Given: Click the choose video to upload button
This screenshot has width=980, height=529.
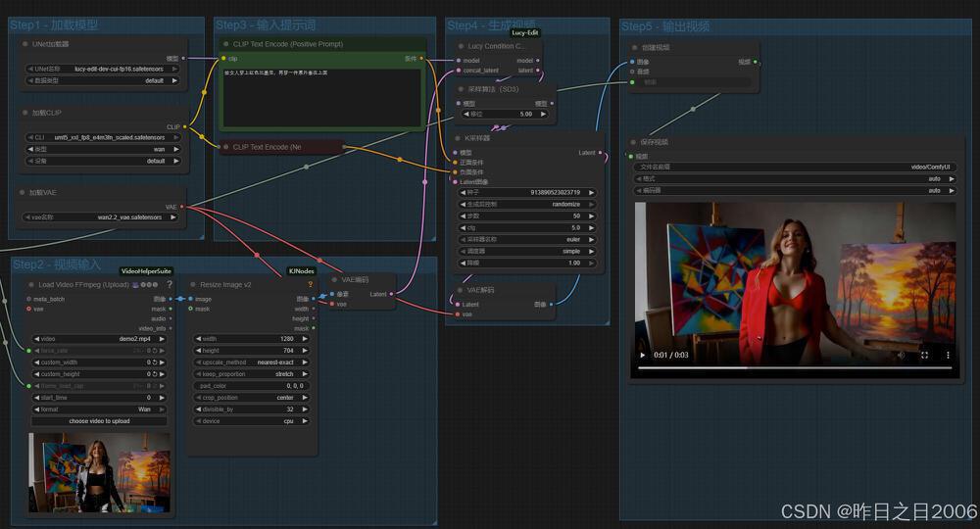Looking at the screenshot, I should coord(98,421).
